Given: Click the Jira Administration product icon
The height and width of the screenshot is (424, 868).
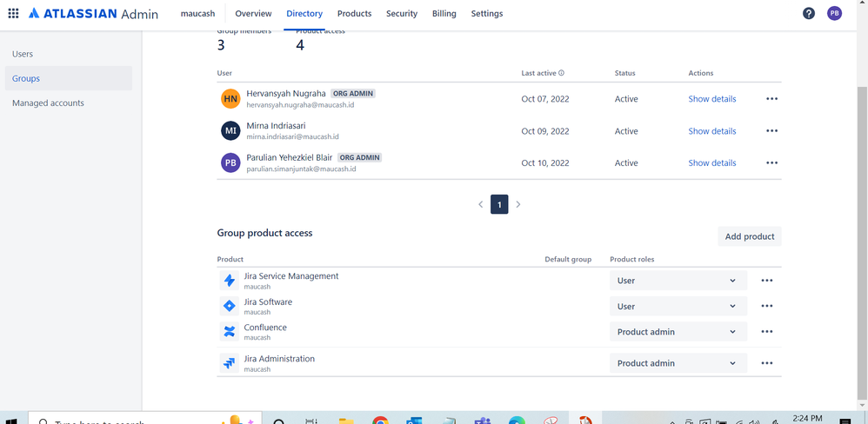Looking at the screenshot, I should (x=230, y=363).
